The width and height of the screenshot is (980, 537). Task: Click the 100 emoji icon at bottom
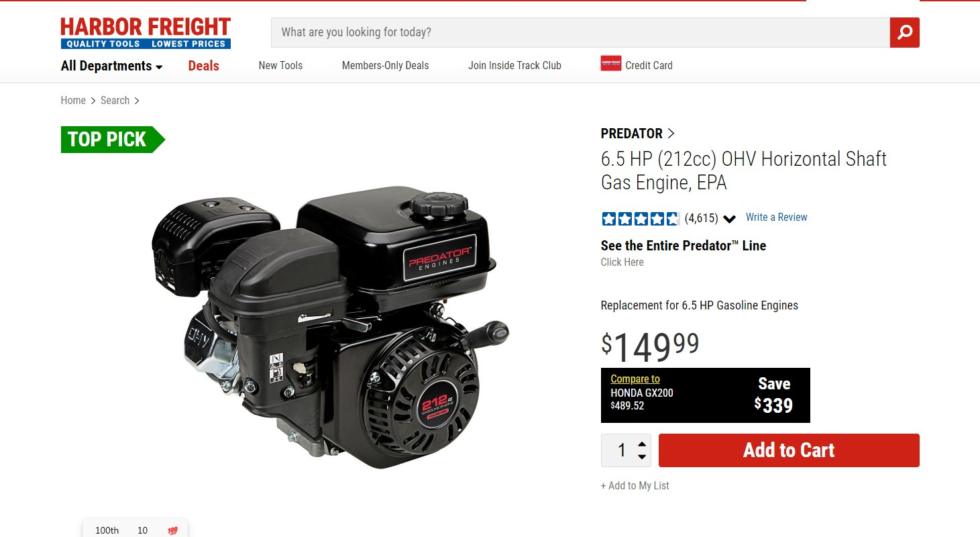tap(172, 530)
